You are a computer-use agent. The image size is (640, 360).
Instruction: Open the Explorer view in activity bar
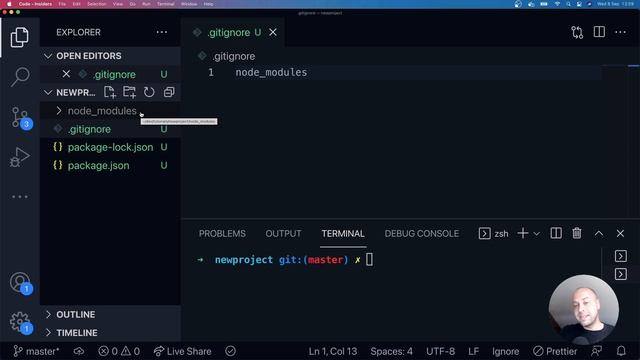click(x=19, y=38)
